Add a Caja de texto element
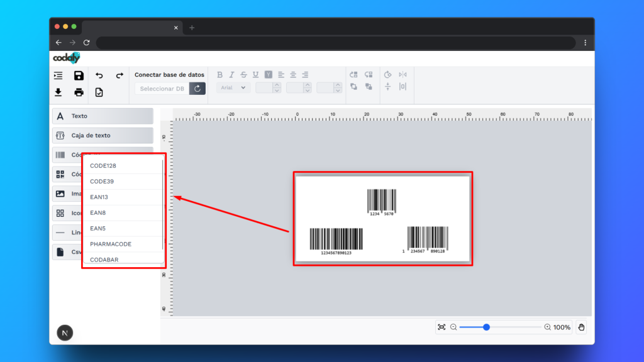The height and width of the screenshot is (362, 644). tap(103, 136)
